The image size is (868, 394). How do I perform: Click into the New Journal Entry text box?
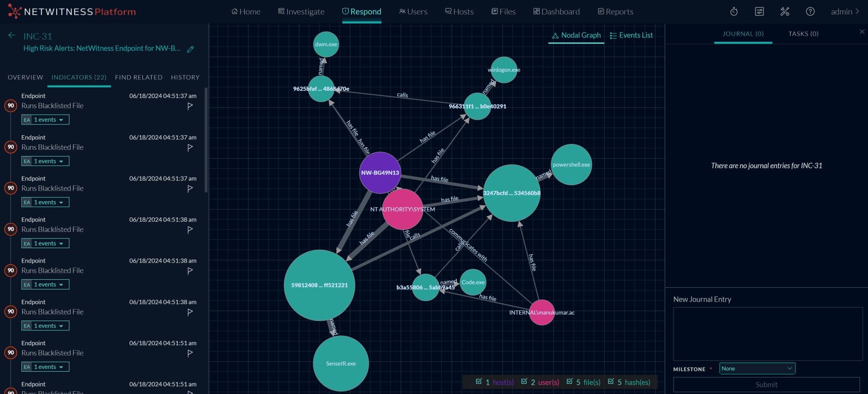pyautogui.click(x=768, y=334)
